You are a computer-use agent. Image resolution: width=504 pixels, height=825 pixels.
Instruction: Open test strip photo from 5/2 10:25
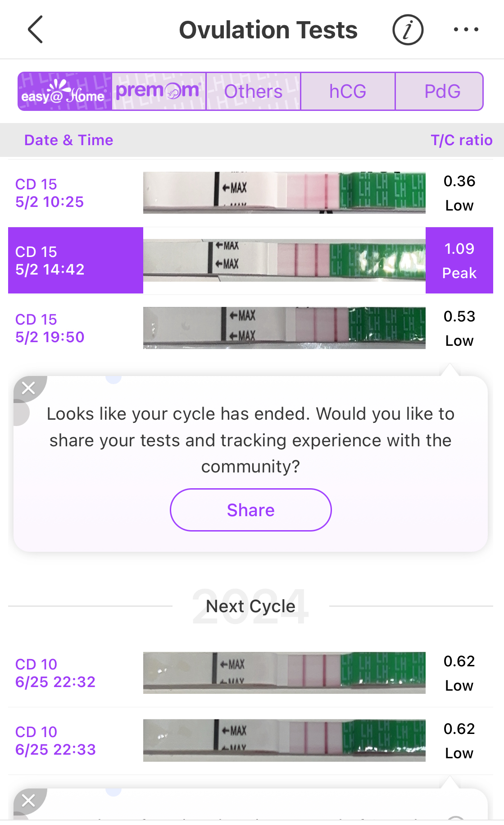pyautogui.click(x=284, y=192)
